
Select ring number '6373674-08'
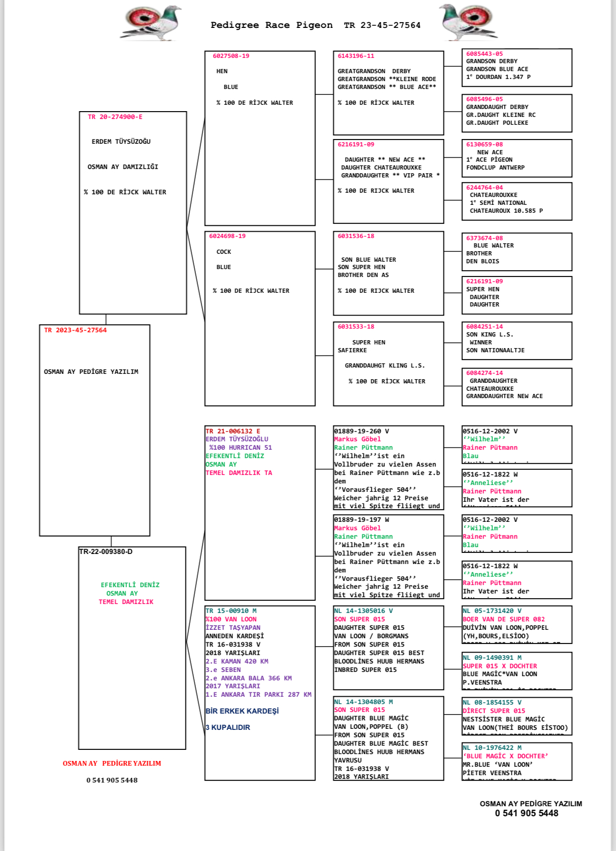484,238
